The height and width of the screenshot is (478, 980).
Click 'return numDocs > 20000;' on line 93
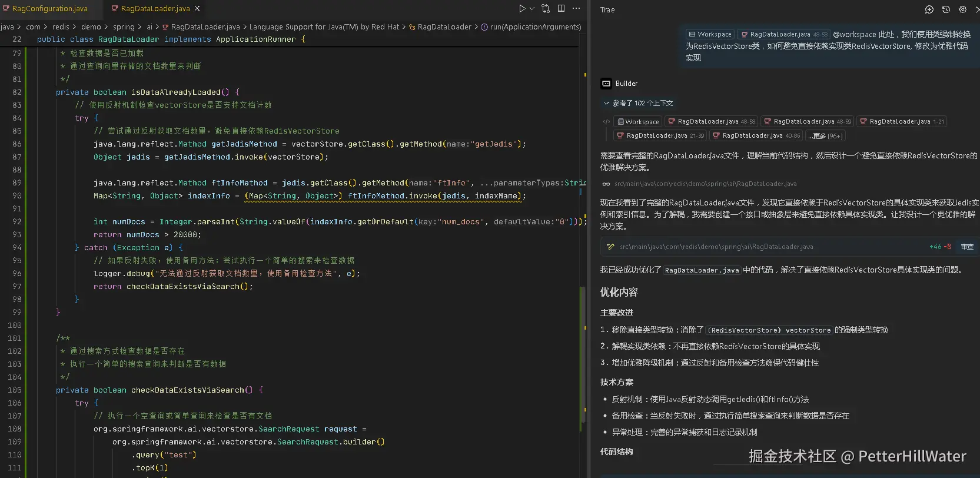[147, 235]
